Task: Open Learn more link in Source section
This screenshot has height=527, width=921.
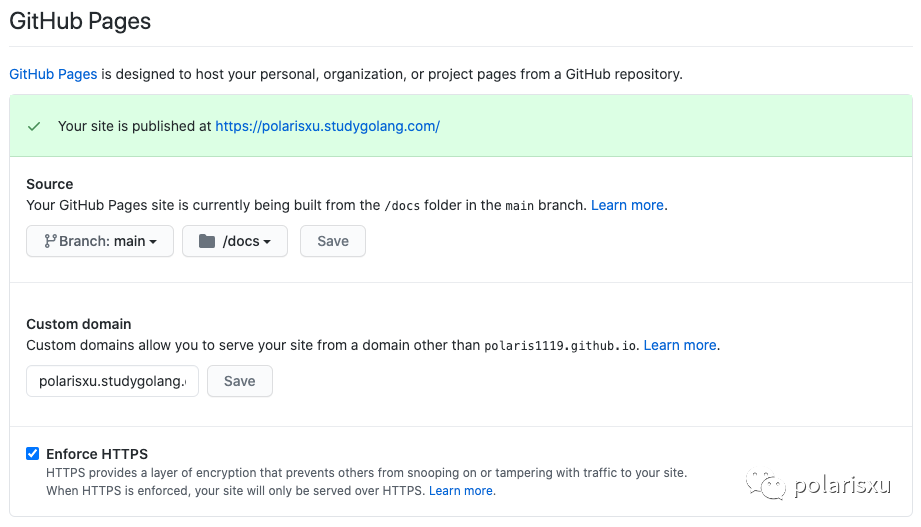Action: pos(627,205)
